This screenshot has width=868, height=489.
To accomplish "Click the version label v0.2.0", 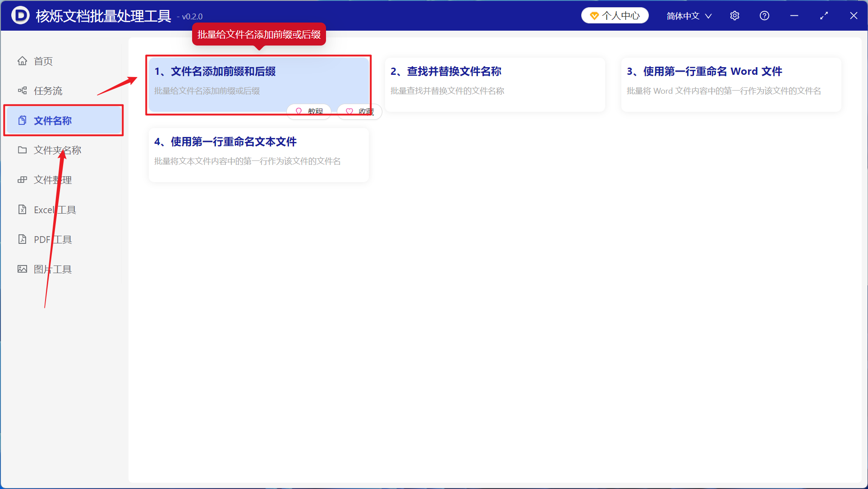I will pyautogui.click(x=192, y=17).
